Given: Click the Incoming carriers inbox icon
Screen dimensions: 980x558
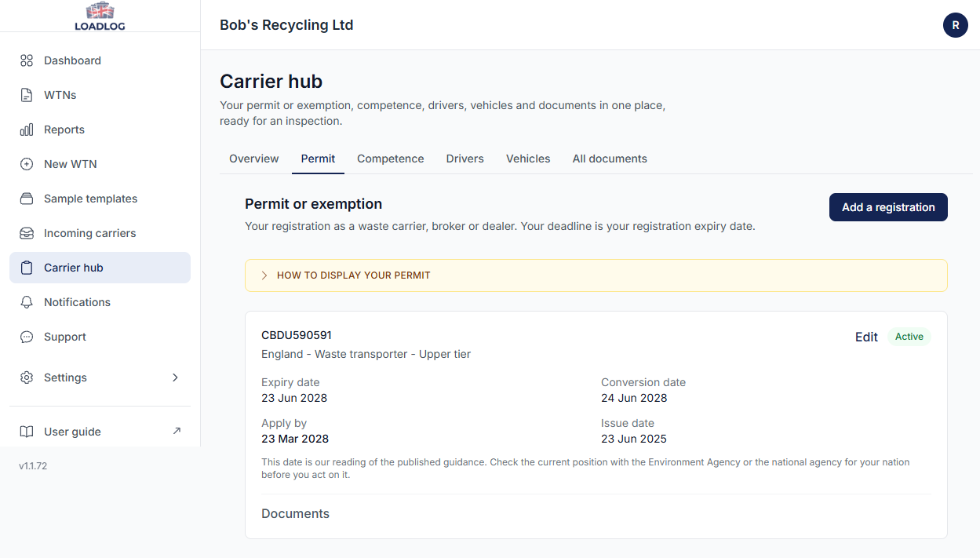Looking at the screenshot, I should click(x=27, y=233).
